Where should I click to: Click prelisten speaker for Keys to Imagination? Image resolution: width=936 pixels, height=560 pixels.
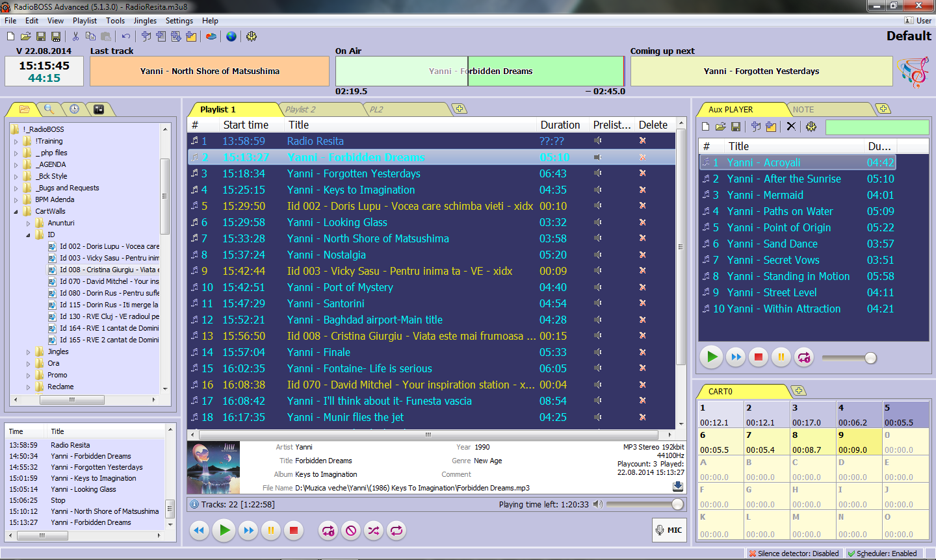pos(597,190)
